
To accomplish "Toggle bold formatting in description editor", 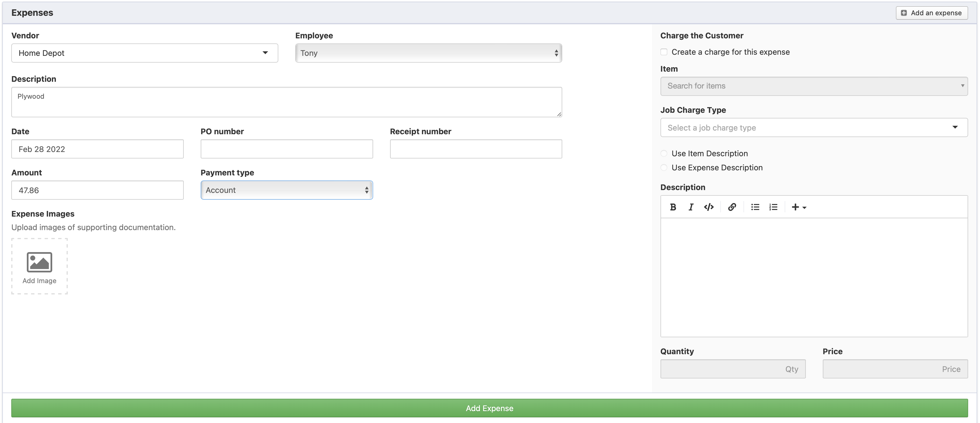I will click(673, 207).
